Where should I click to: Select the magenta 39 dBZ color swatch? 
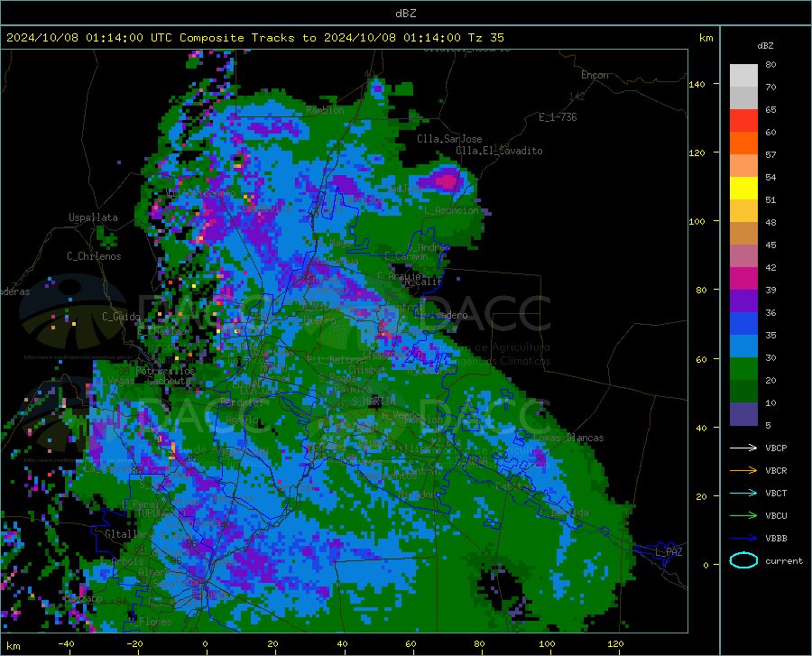click(743, 279)
